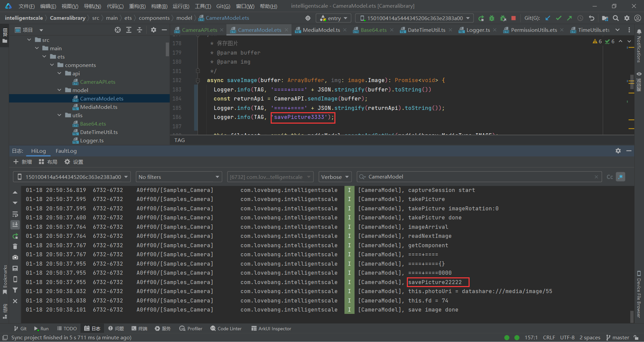
Task: Show more editor tabs dropdown arrow
Action: click(618, 30)
